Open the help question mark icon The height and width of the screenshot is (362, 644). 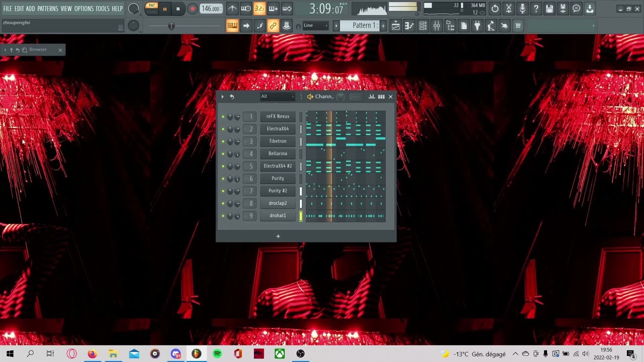(x=536, y=9)
